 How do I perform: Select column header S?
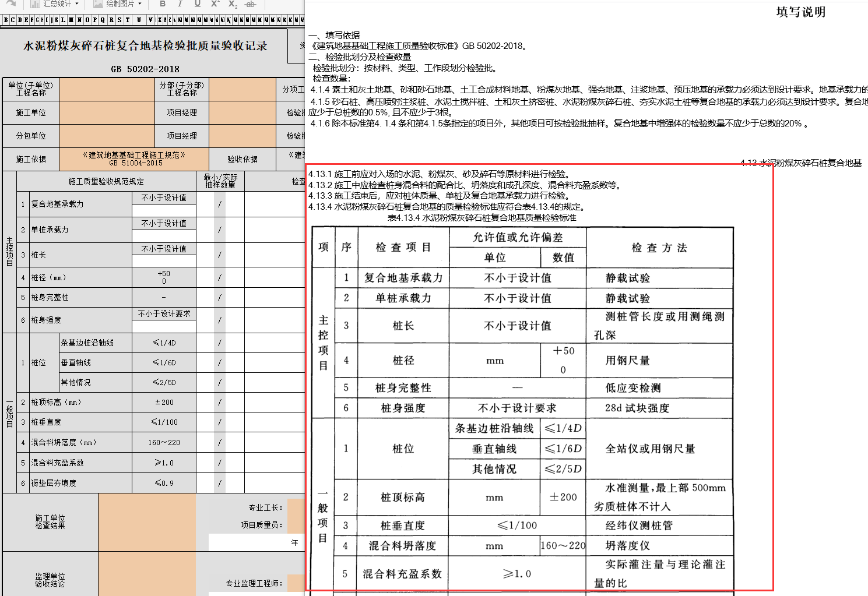pos(120,20)
